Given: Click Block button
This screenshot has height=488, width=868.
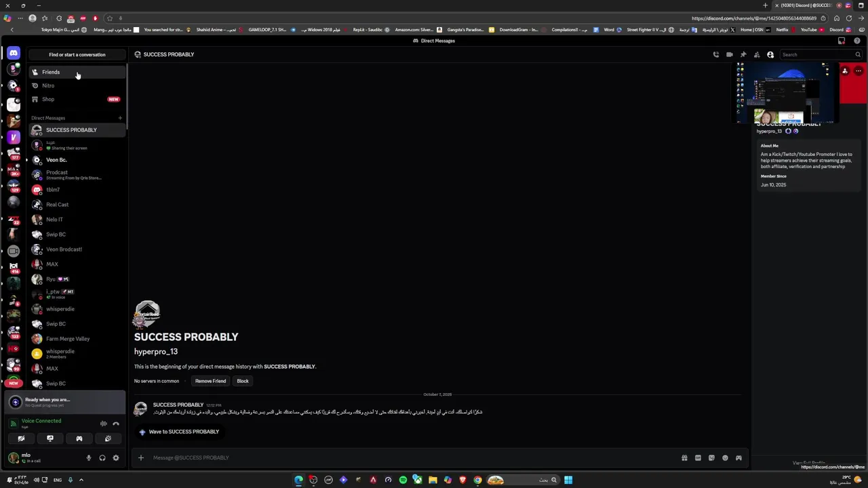Looking at the screenshot, I should coord(243,381).
